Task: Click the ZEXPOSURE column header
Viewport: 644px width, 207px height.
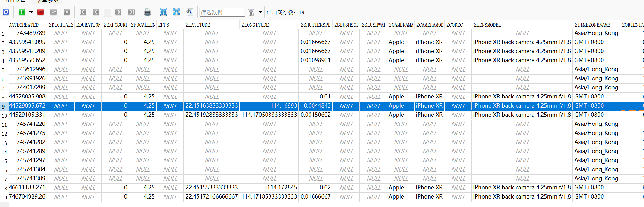Action: (x=115, y=25)
